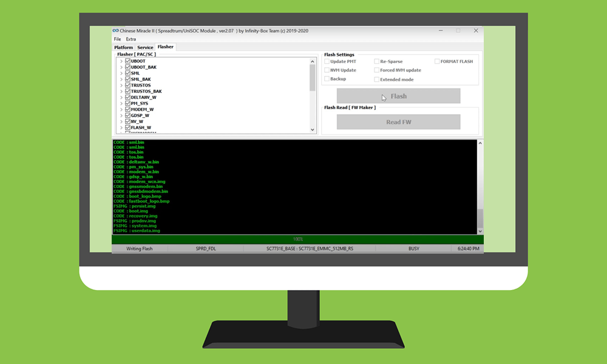This screenshot has width=607, height=364.
Task: Uncheck the NV_W partition checkbox
Action: 127,121
